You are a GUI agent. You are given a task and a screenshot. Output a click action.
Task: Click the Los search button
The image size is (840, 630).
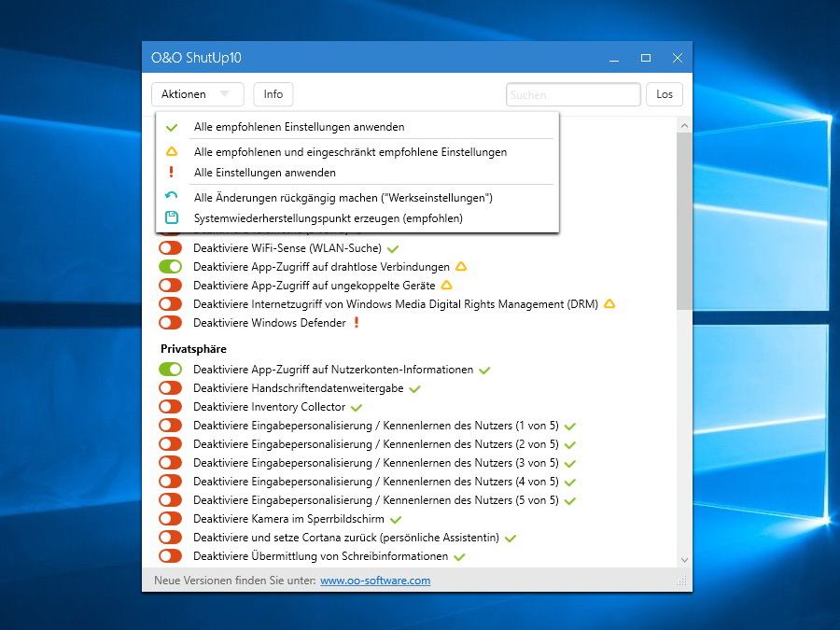(665, 94)
